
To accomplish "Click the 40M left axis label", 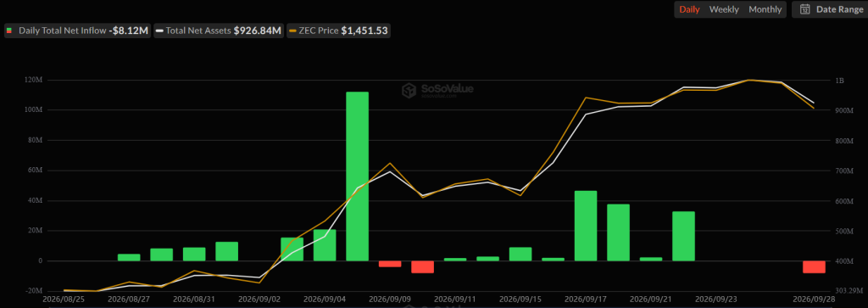I will [35, 200].
